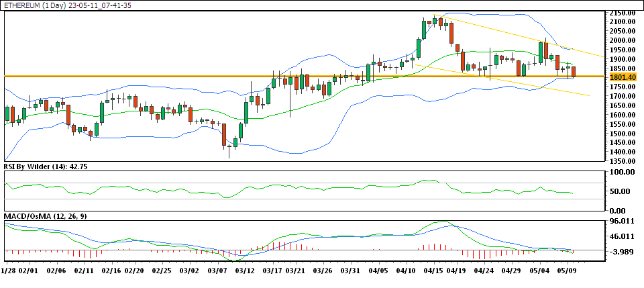This screenshot has width=644, height=288.
Task: Click the 1350.00 price axis label
Action: pos(623,161)
